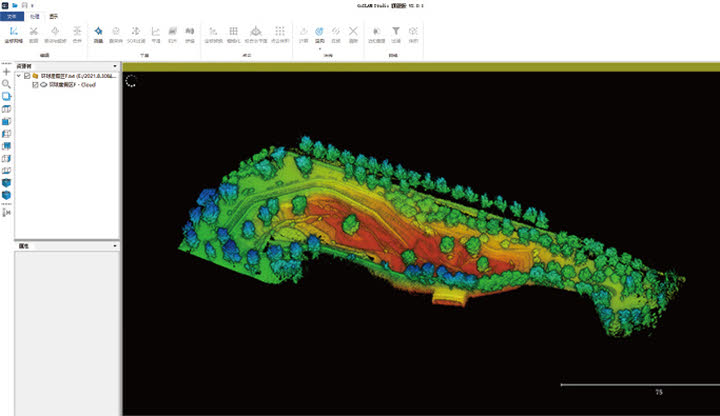
Task: Click the first ribbon icon at far left
Action: coord(12,33)
